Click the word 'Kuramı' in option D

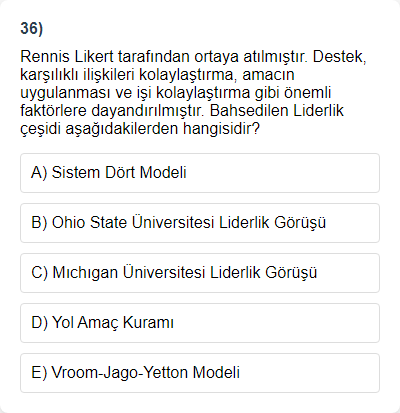(148, 323)
